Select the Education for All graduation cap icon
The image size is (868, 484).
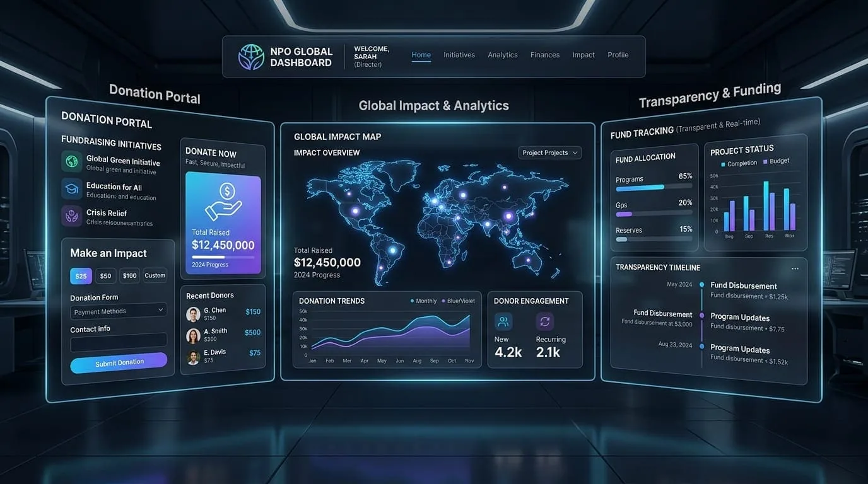coord(71,188)
